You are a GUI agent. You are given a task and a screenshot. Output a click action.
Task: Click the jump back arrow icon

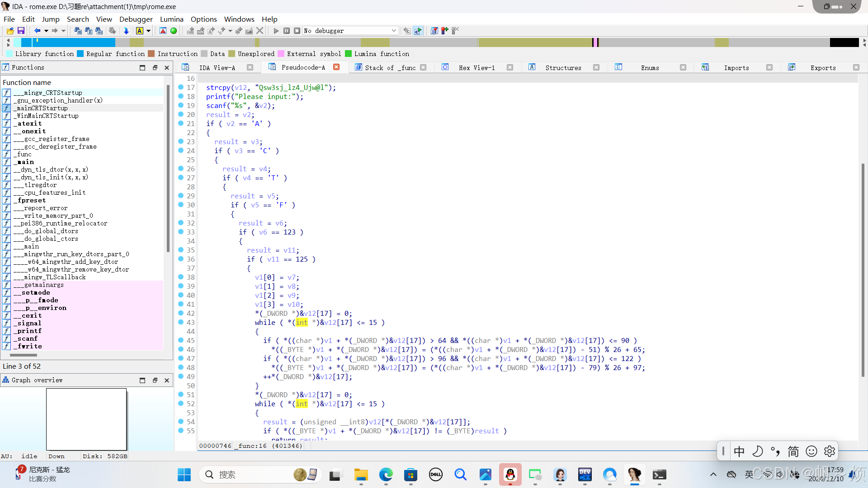coord(37,31)
